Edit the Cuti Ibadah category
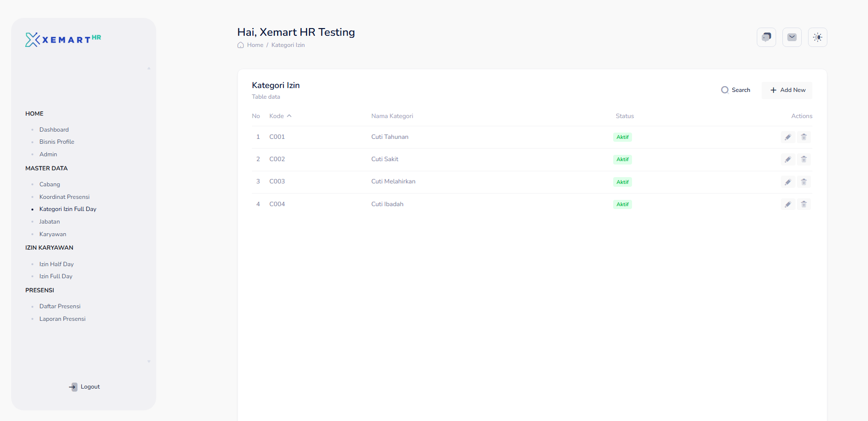 [x=788, y=204]
